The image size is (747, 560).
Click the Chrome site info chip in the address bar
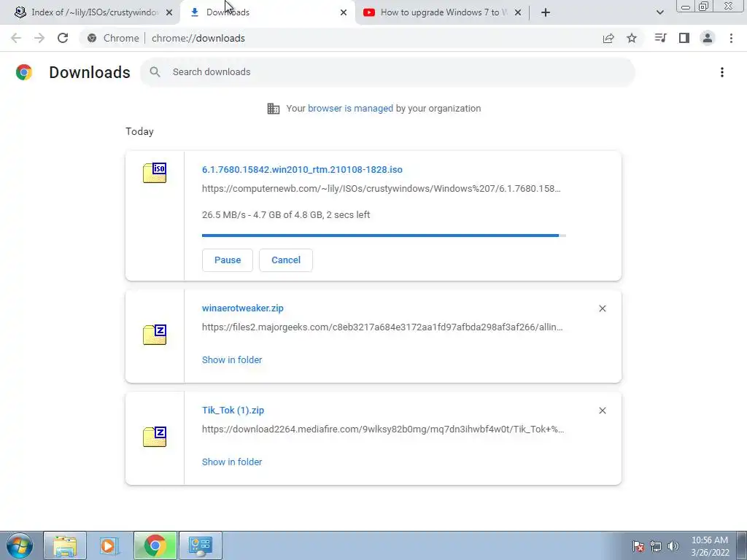pos(113,38)
